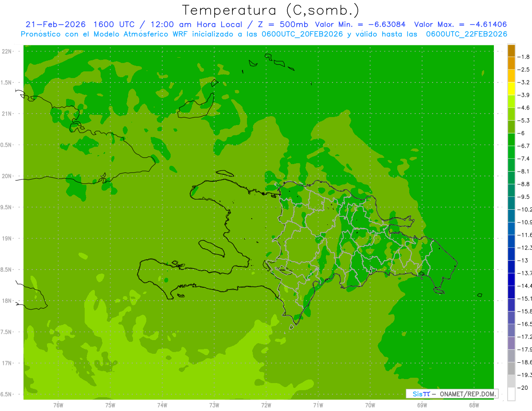Click the 19N latitude label
The height and width of the screenshot is (411, 532).
(x=7, y=239)
